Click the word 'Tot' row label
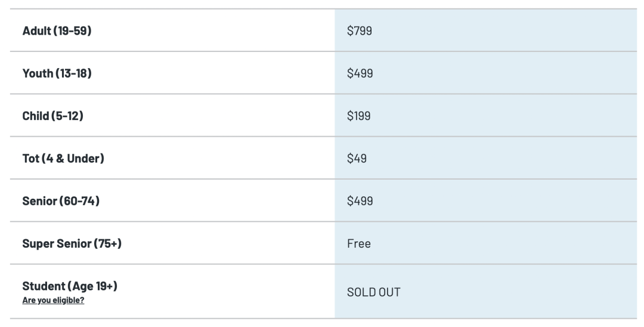This screenshot has height=327, width=644. pos(30,158)
